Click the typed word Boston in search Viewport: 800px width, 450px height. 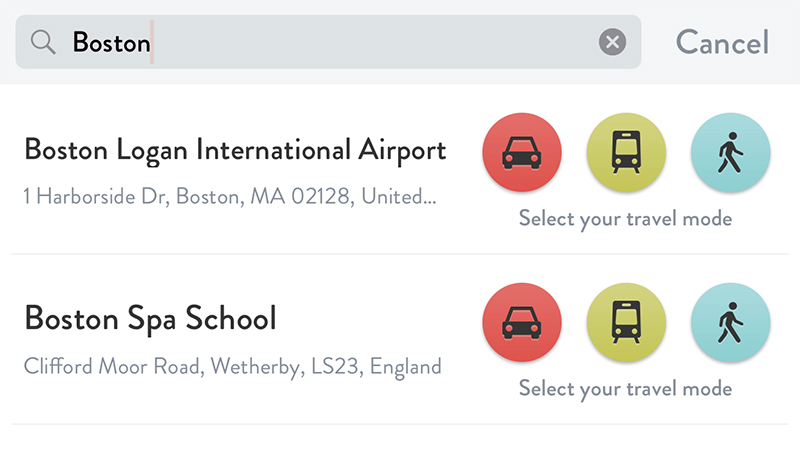coord(112,42)
